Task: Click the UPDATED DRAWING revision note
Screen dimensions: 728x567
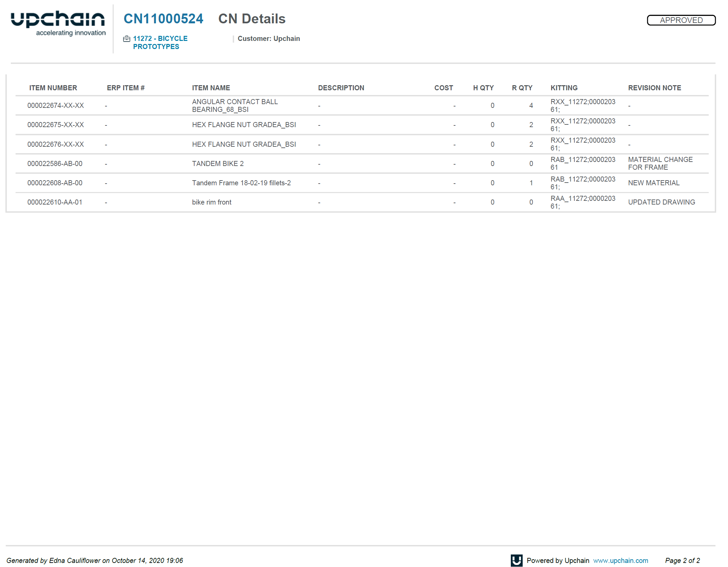Action: click(x=661, y=202)
